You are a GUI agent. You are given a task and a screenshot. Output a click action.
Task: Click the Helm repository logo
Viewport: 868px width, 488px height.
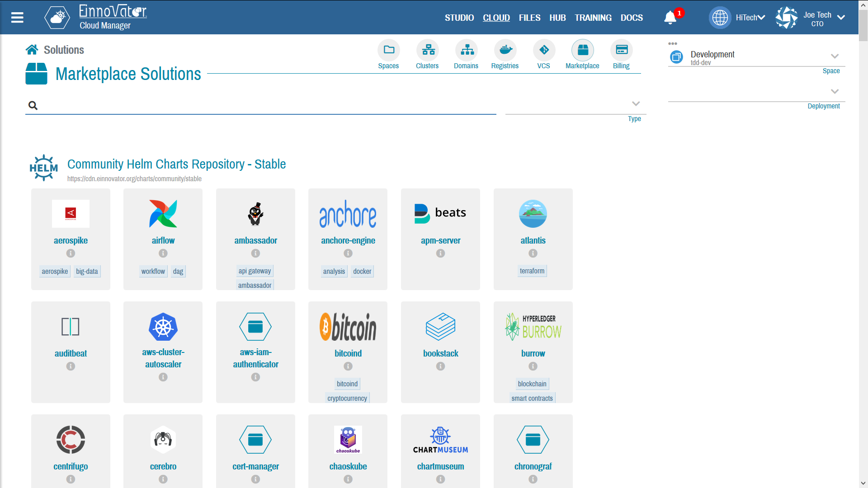click(x=43, y=168)
